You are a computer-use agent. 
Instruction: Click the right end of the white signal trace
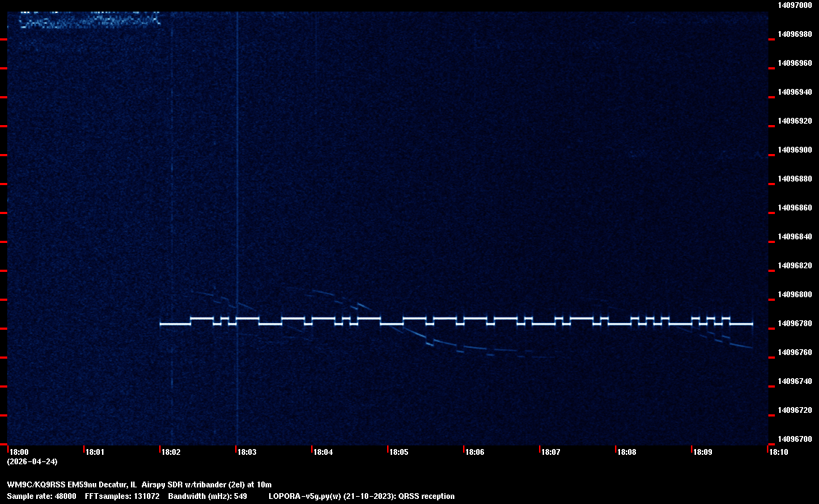click(x=751, y=324)
